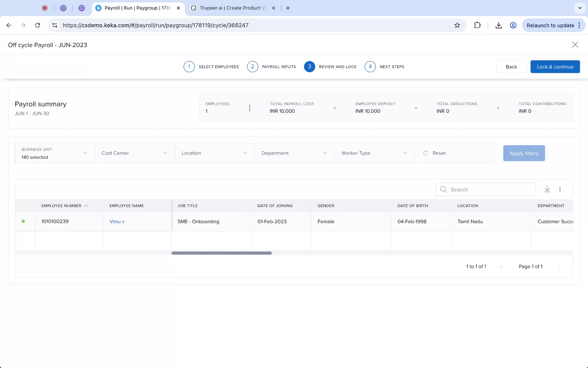Screen dimensions: 588x368
Task: Click the magnifier icon in the table search box
Action: tap(443, 189)
